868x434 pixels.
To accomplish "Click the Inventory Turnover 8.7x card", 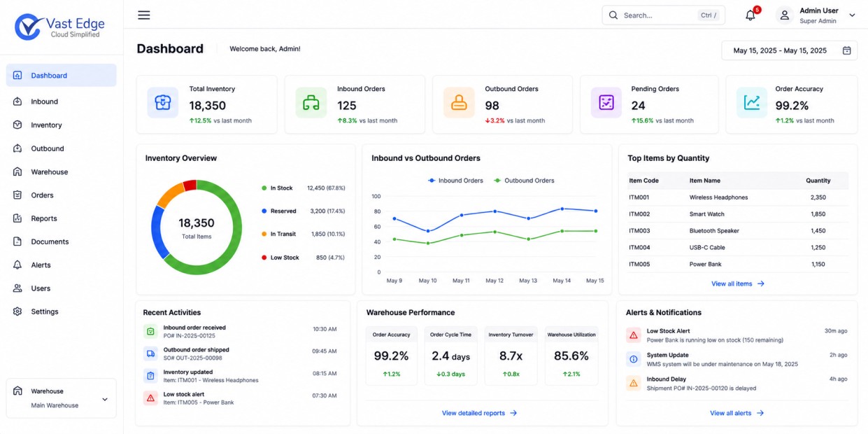I will pos(511,356).
